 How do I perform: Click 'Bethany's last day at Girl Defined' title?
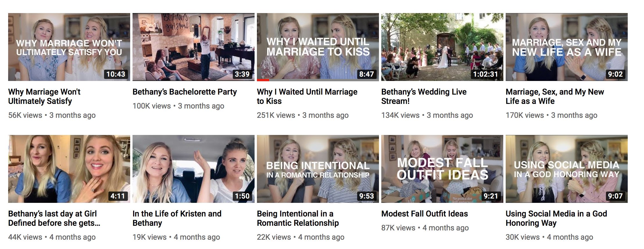pyautogui.click(x=54, y=218)
